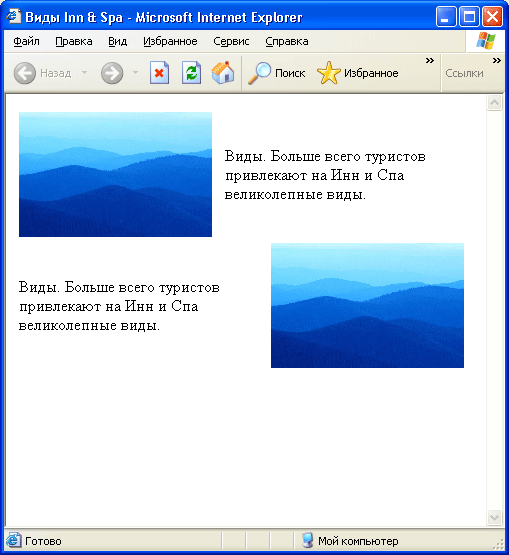Image resolution: width=509 pixels, height=555 pixels.
Task: Click the scrollbar up arrow
Action: (494, 103)
